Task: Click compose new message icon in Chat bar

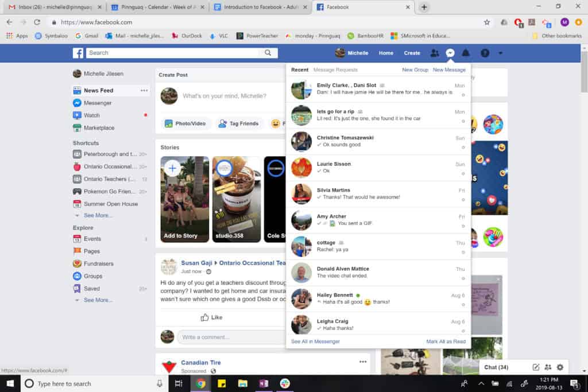Action: coord(536,367)
